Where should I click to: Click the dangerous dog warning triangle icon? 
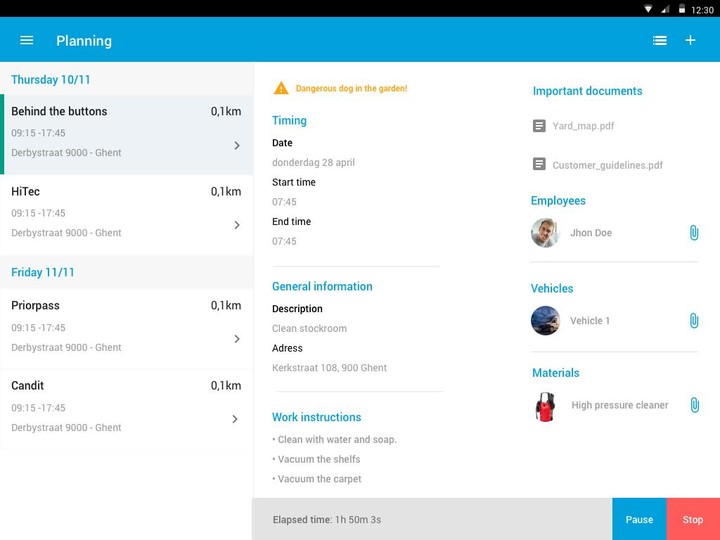(281, 88)
